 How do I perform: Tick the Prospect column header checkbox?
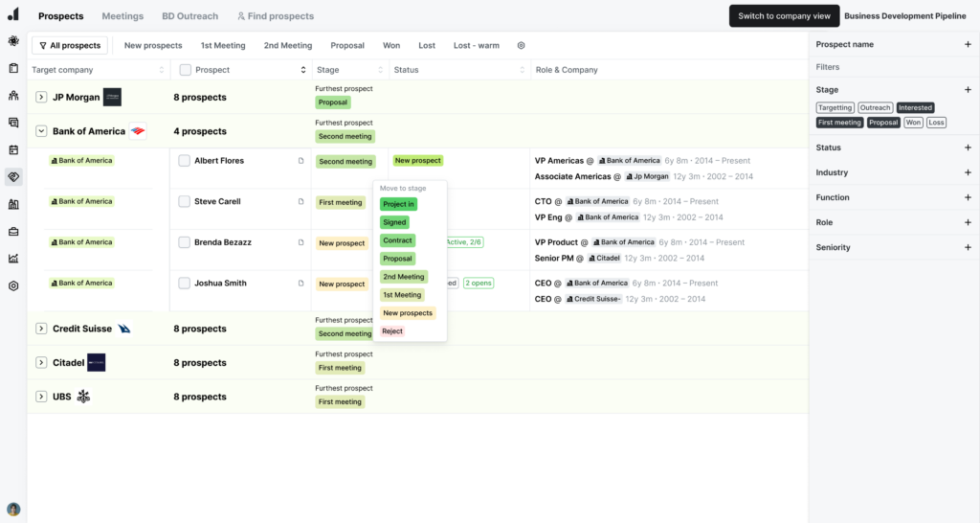[x=185, y=70]
